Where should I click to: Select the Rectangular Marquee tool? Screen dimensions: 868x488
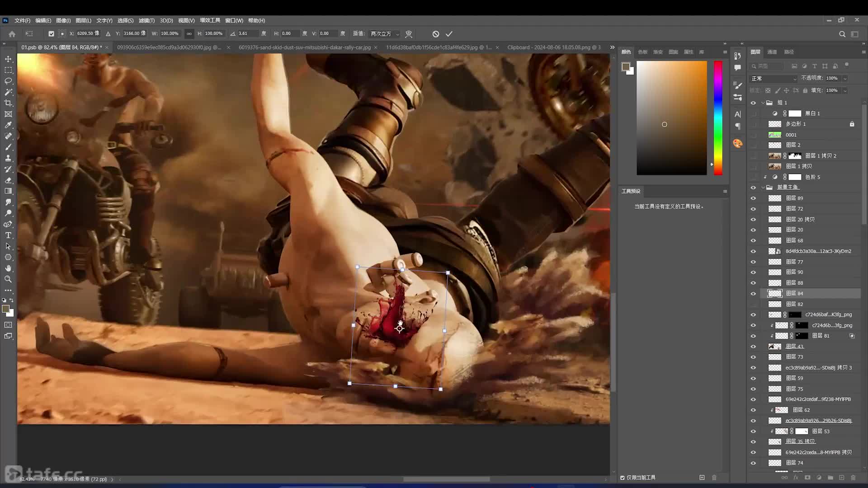coord(8,70)
